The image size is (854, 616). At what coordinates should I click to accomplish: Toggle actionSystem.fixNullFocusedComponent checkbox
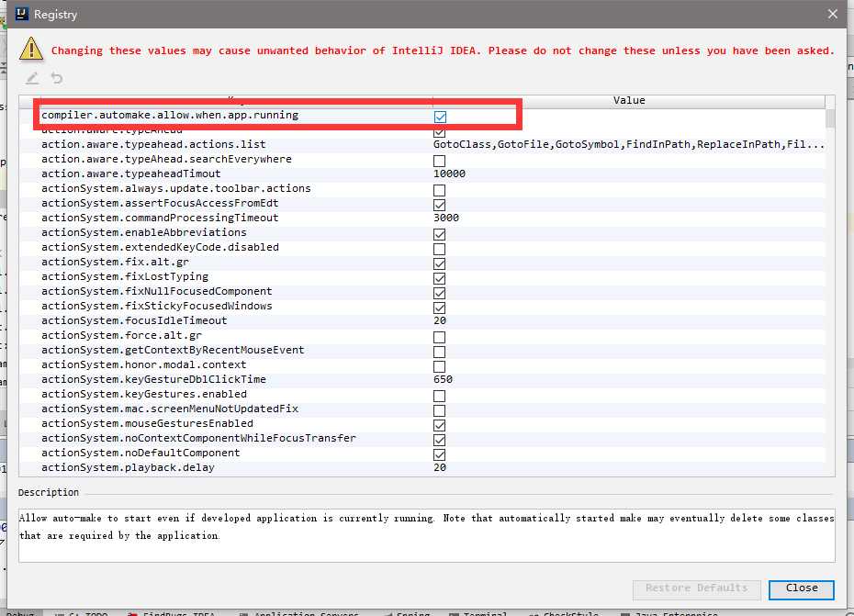pyautogui.click(x=439, y=293)
